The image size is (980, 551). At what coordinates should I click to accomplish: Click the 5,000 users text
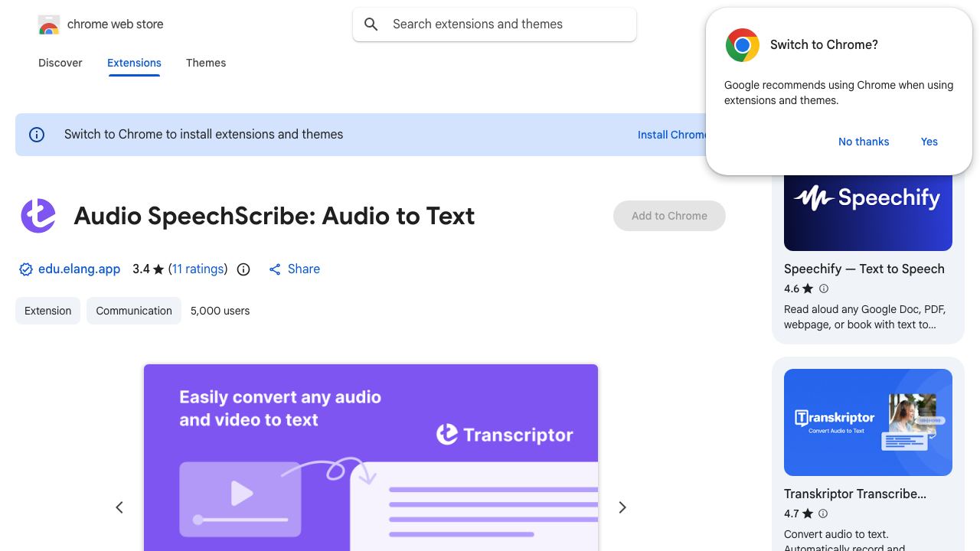[x=220, y=311]
